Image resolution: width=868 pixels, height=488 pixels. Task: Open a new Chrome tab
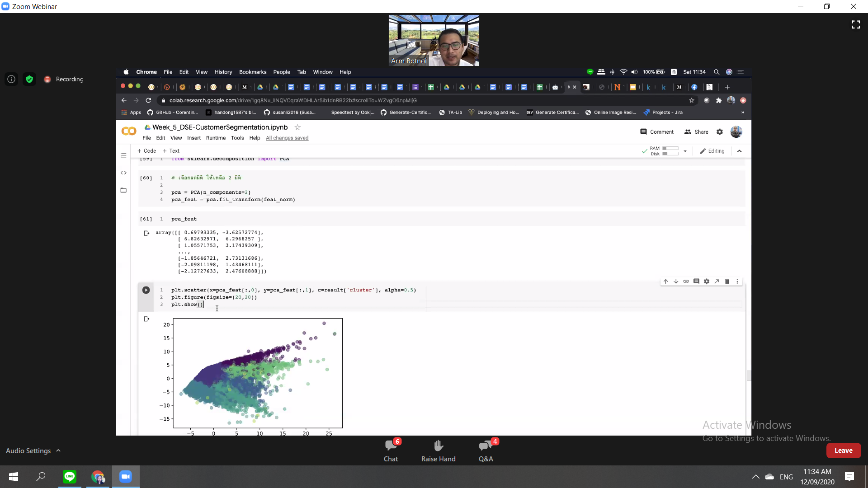(727, 87)
